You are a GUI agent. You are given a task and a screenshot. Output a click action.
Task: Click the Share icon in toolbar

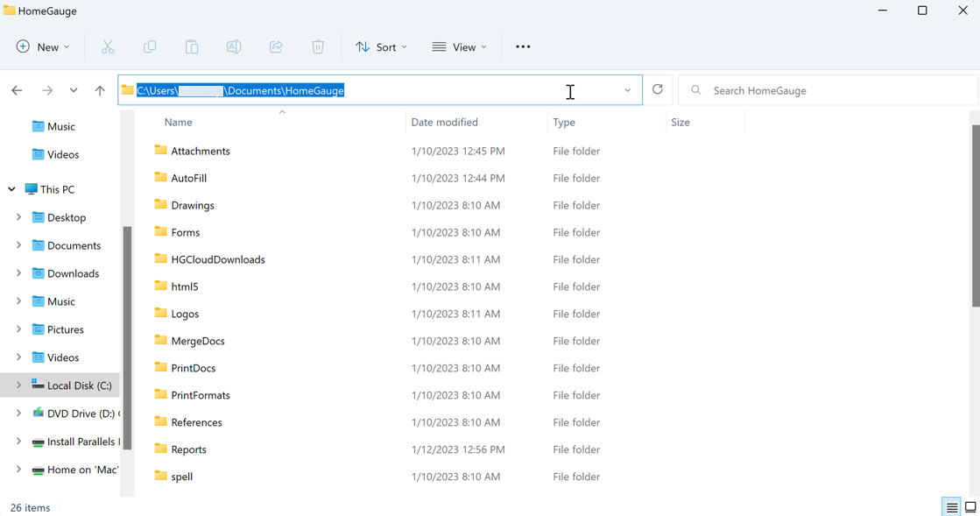tap(276, 47)
